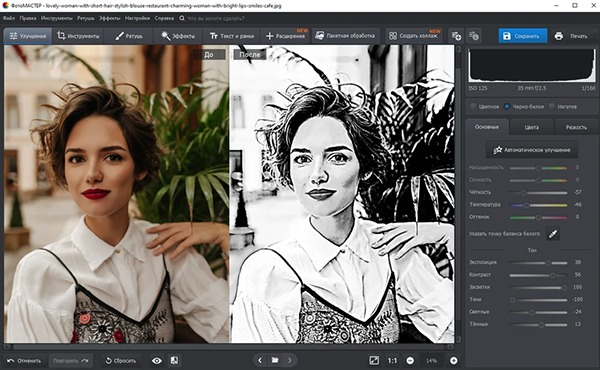Go to next image with right chevron
Viewport: 600px width, 370px height.
click(290, 360)
